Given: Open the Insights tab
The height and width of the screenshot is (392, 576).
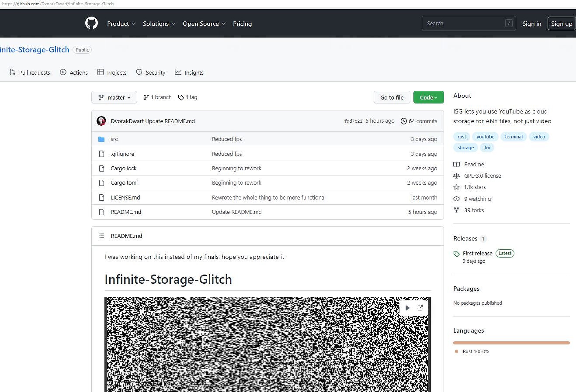Looking at the screenshot, I should 189,72.
